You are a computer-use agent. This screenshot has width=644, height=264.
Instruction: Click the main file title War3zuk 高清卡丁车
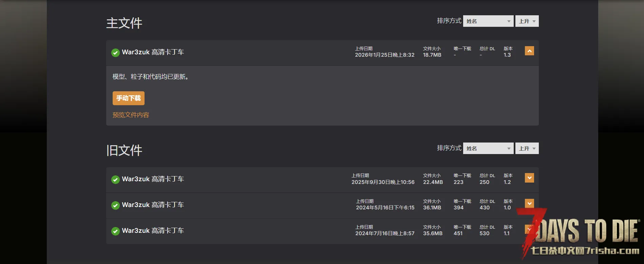153,52
